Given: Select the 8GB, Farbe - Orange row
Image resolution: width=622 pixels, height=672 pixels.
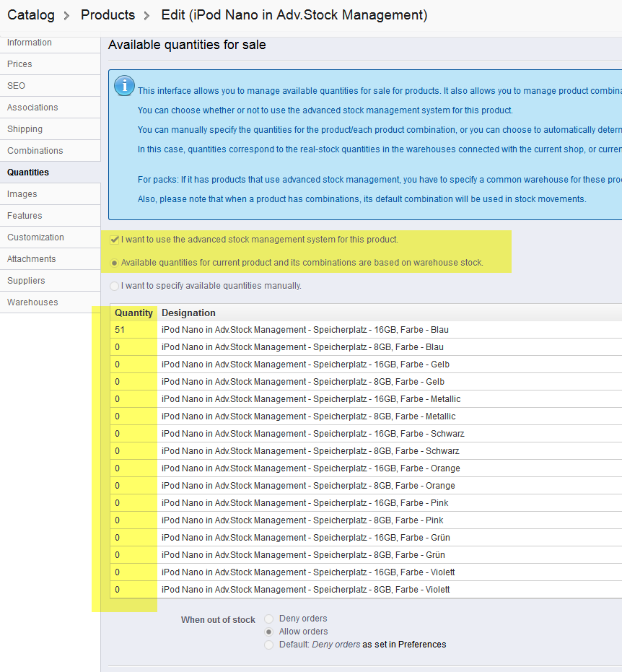Looking at the screenshot, I should (x=366, y=486).
